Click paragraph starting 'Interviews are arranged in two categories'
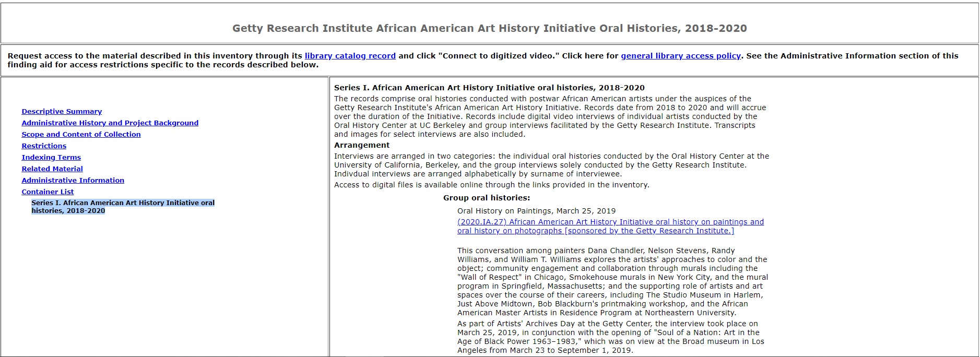The image size is (980, 357). tap(551, 165)
